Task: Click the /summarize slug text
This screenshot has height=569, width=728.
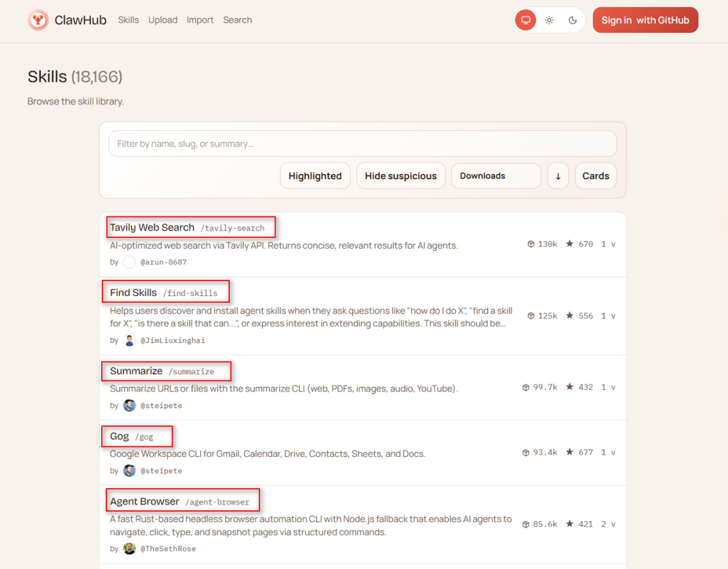Action: (x=191, y=371)
